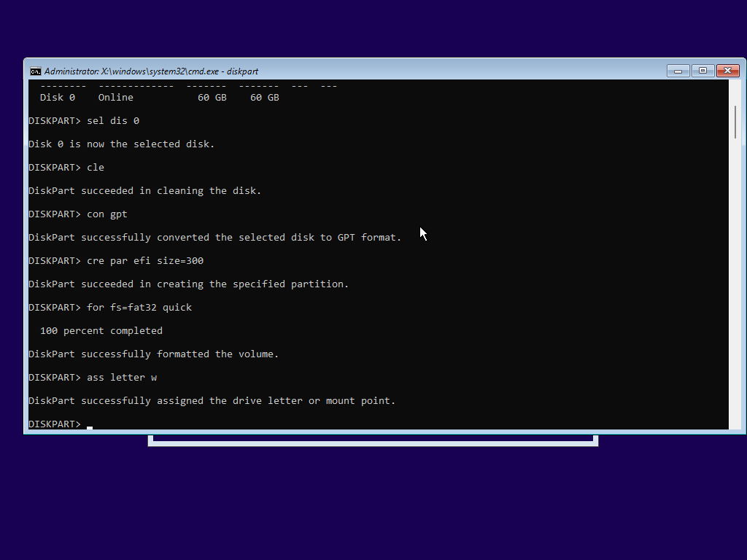The width and height of the screenshot is (747, 560).
Task: Click the 'Disk 0' entry in the disk list
Action: pyautogui.click(x=57, y=98)
